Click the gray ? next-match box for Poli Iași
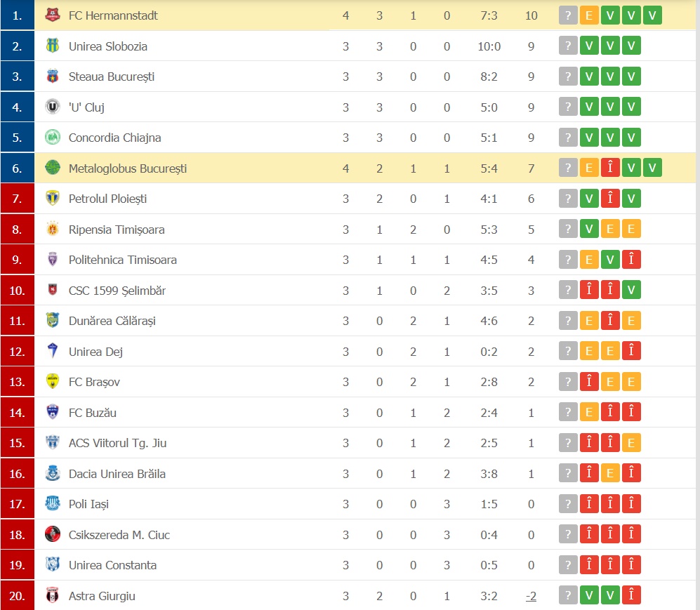 coord(568,504)
